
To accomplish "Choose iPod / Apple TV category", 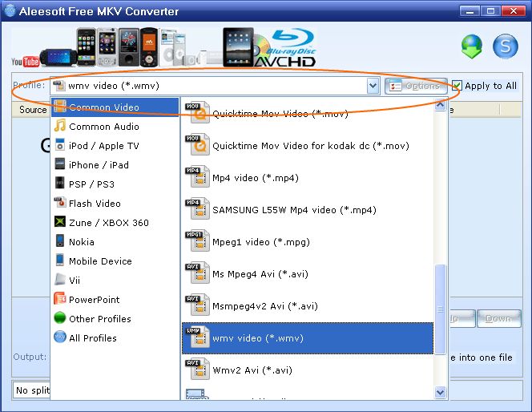I will (115, 146).
